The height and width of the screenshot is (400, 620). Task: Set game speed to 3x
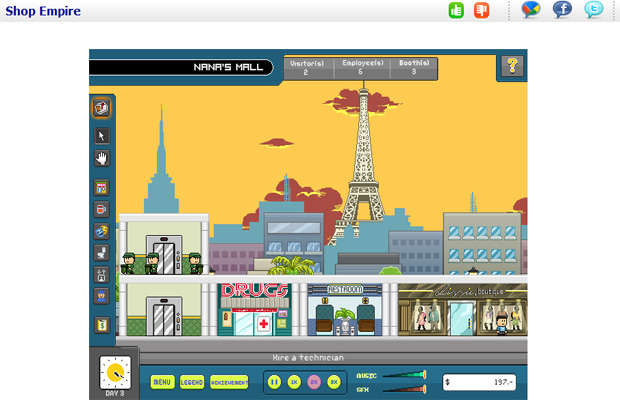click(x=334, y=382)
